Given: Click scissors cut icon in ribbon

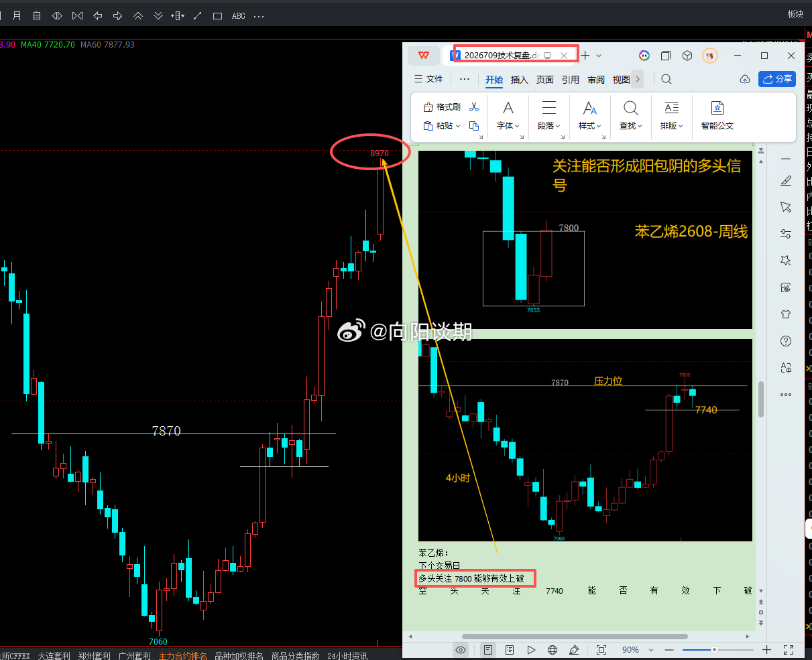Looking at the screenshot, I should 474,107.
